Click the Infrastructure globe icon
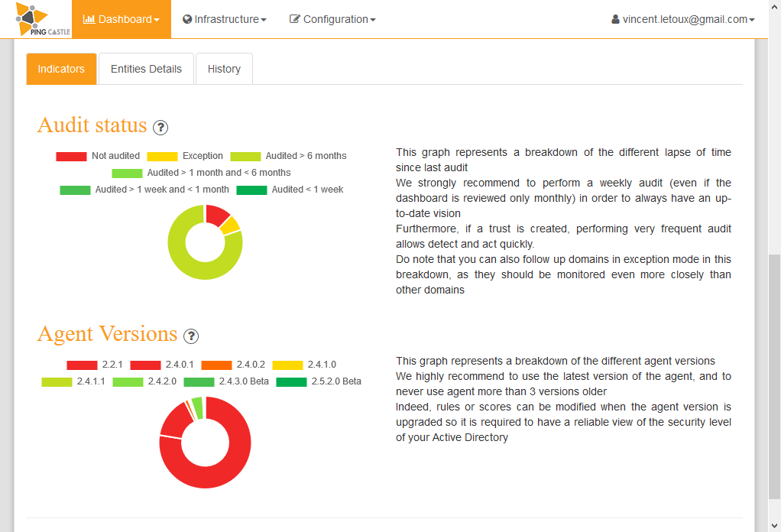Image resolution: width=781 pixels, height=532 pixels. click(x=187, y=19)
